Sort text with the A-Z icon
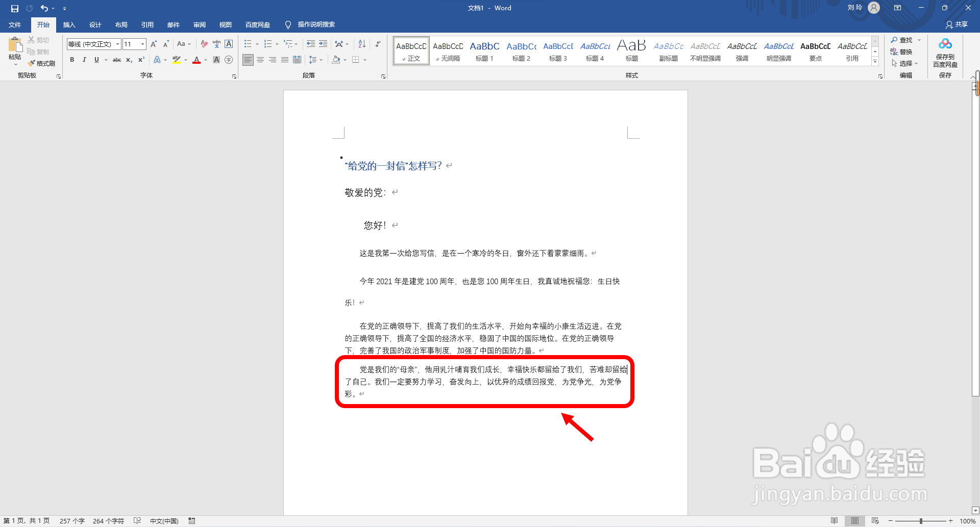Image resolution: width=980 pixels, height=527 pixels. click(x=362, y=44)
